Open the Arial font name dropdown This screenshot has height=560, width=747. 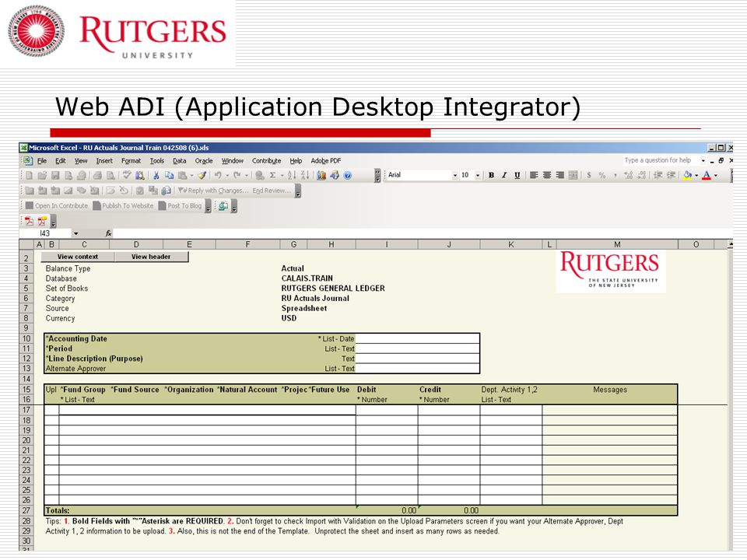(455, 175)
